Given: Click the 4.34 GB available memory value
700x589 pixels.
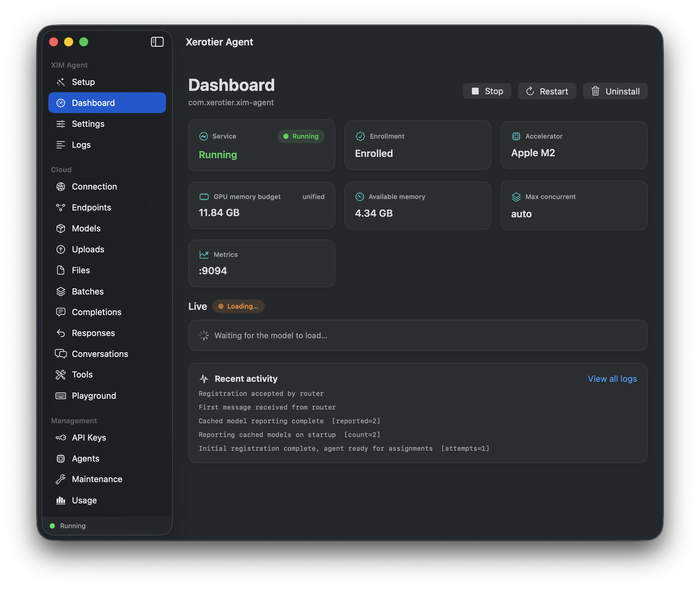Looking at the screenshot, I should [374, 213].
